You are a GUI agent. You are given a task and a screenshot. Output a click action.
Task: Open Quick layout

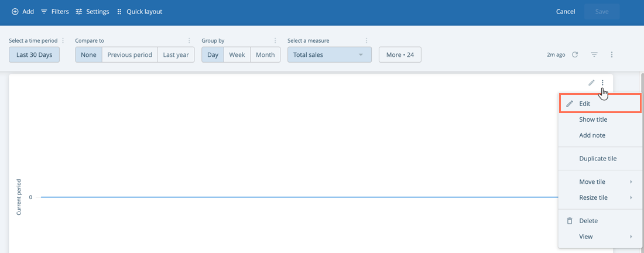(139, 12)
